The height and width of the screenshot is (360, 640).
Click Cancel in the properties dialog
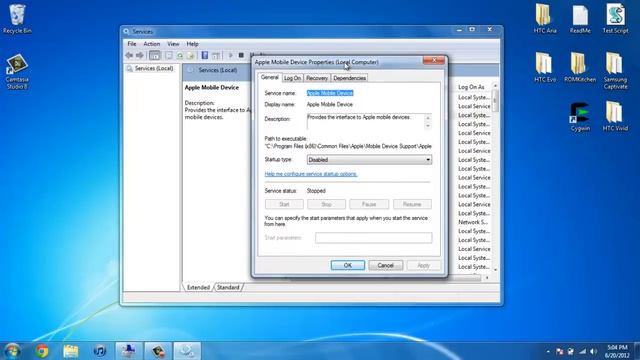click(x=385, y=265)
